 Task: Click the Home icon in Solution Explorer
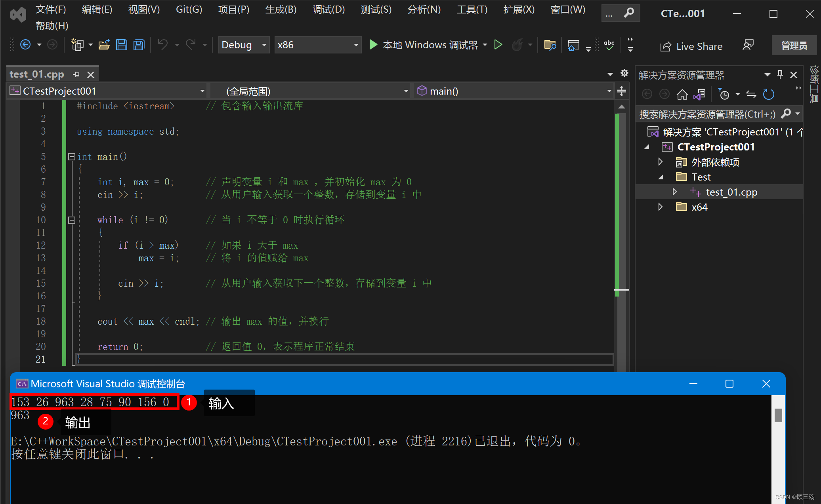pos(682,94)
